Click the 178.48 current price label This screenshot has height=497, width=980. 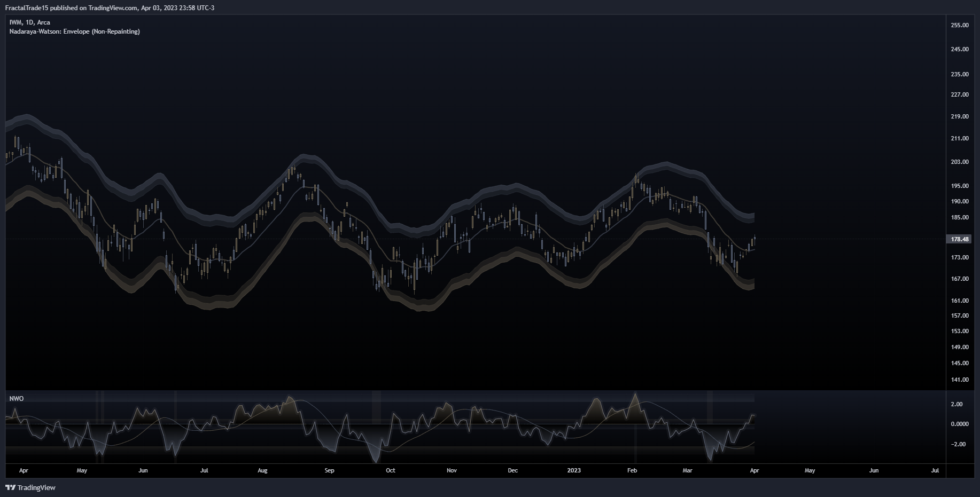960,239
